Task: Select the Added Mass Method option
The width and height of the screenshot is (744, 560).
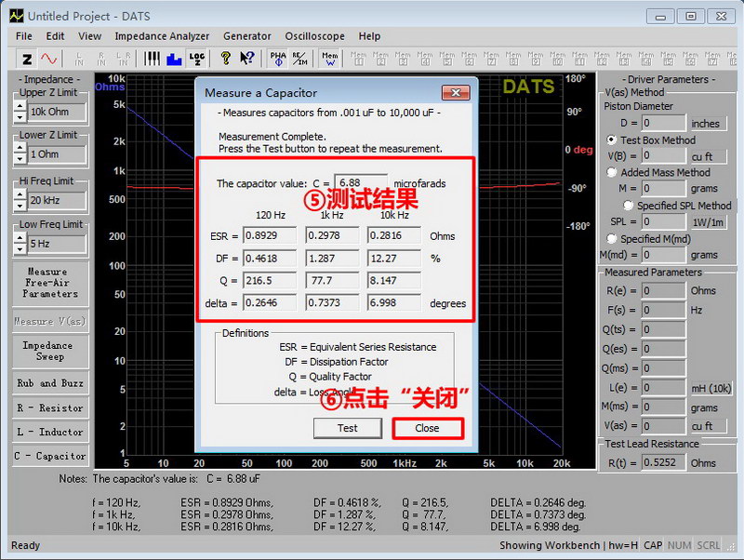Action: click(x=612, y=172)
